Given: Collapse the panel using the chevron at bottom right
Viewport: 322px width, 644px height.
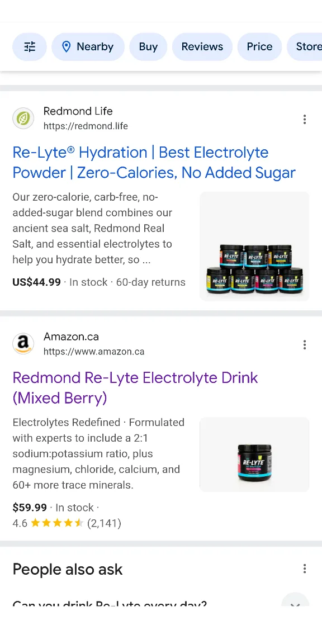Looking at the screenshot, I should pyautogui.click(x=295, y=605).
